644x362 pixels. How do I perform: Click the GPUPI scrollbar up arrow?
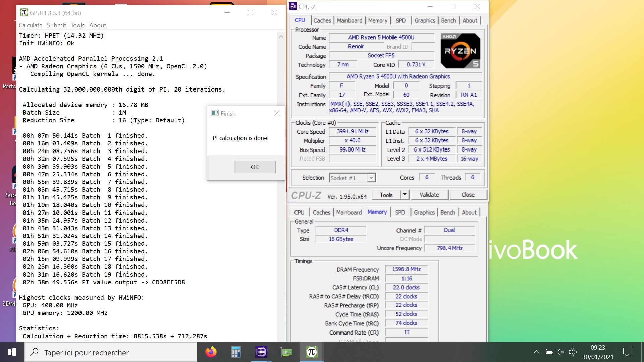pos(281,36)
